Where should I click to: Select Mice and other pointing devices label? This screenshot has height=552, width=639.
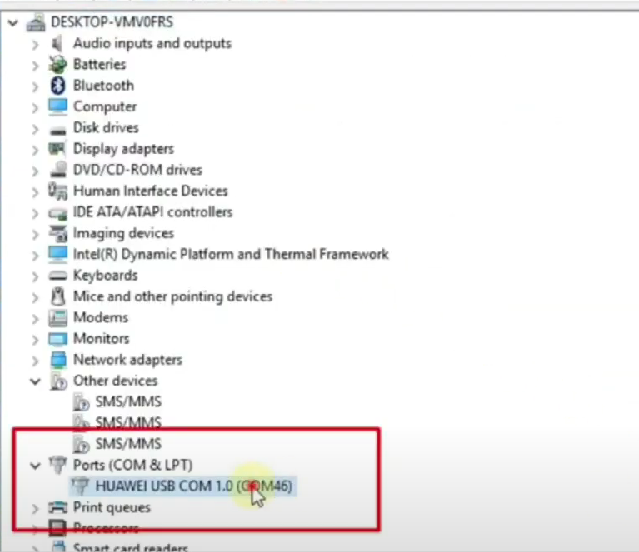coord(173,297)
